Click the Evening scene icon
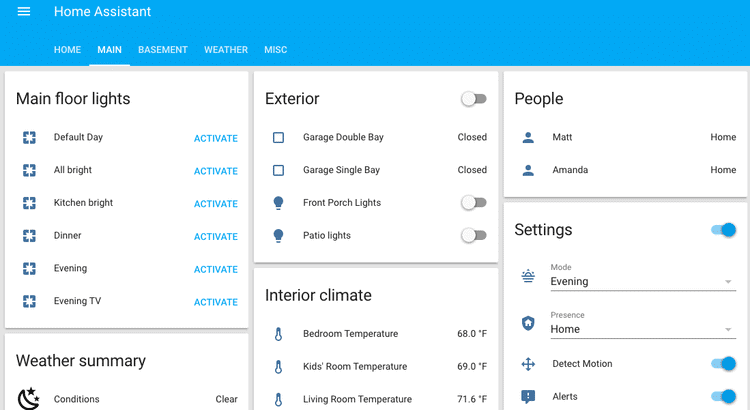 (29, 268)
